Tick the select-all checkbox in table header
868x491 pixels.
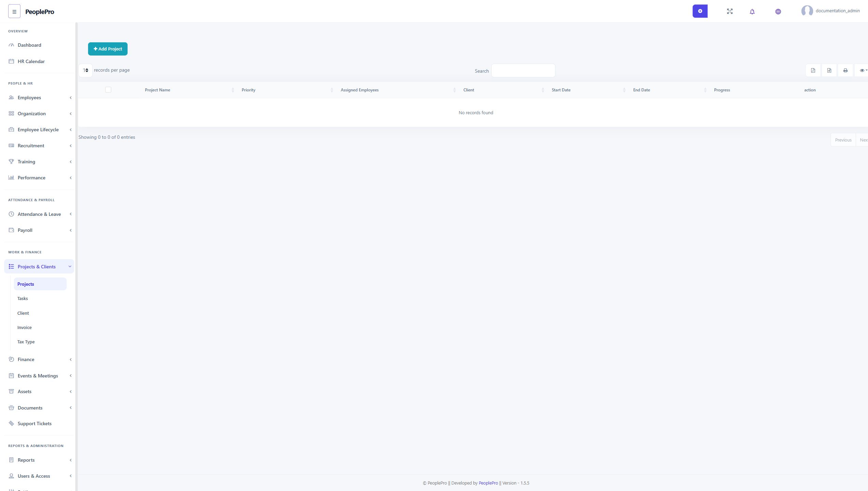pyautogui.click(x=108, y=90)
